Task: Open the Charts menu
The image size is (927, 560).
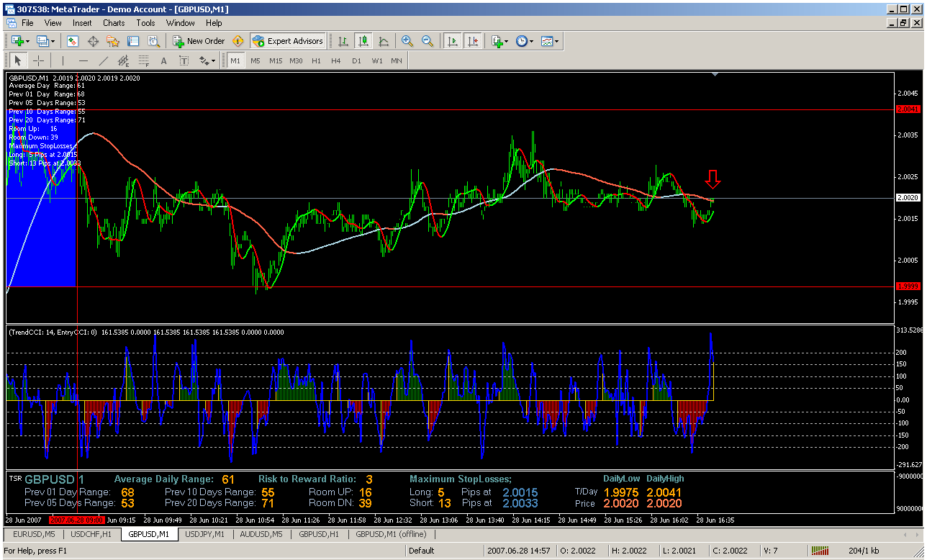Action: 114,23
